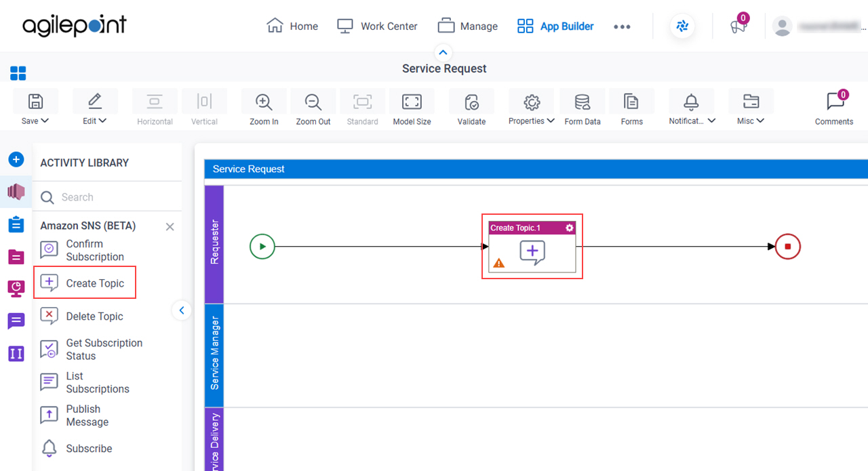
Task: Click the Notifications bell icon
Action: point(691,102)
